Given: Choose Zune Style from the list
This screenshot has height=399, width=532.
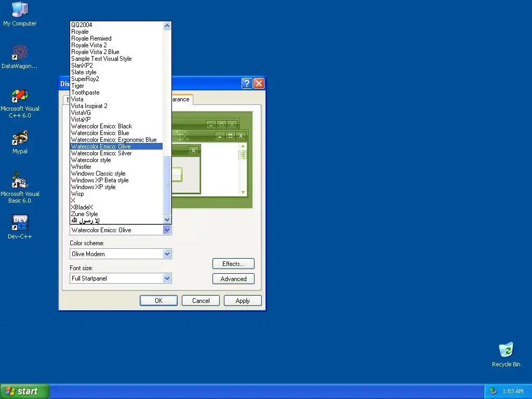Looking at the screenshot, I should pyautogui.click(x=116, y=214).
